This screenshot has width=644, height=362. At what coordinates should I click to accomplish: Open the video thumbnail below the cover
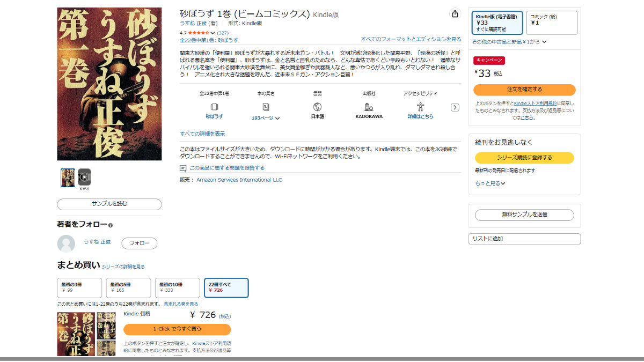click(x=84, y=177)
